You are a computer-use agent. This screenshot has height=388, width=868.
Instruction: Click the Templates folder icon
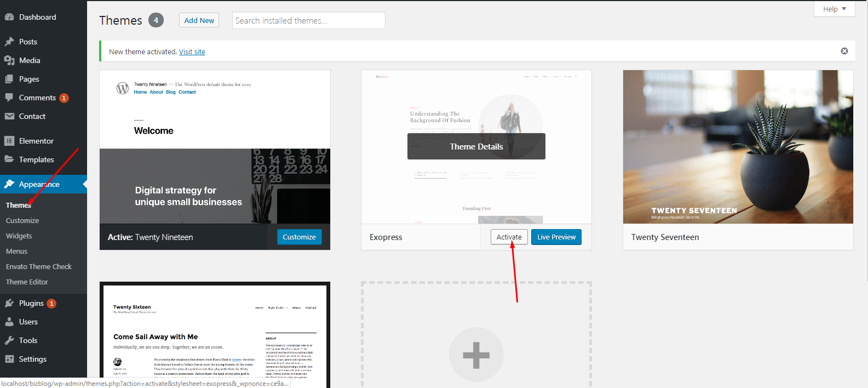[x=9, y=159]
